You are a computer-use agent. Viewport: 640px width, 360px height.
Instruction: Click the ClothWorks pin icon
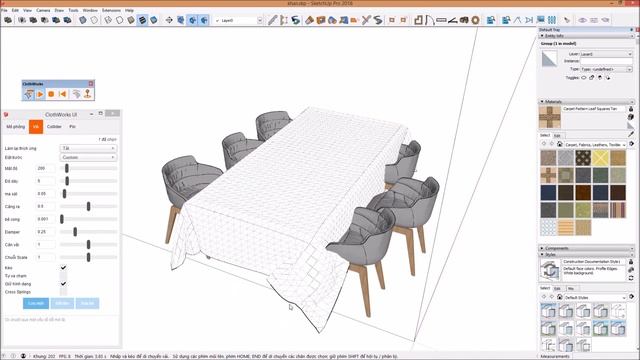pos(87,94)
